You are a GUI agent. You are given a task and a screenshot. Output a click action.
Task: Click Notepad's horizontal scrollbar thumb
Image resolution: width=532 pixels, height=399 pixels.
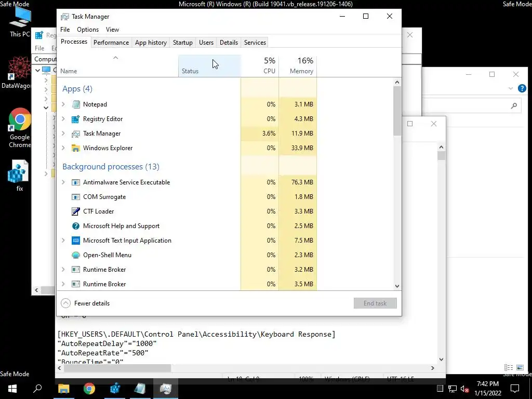(x=117, y=368)
